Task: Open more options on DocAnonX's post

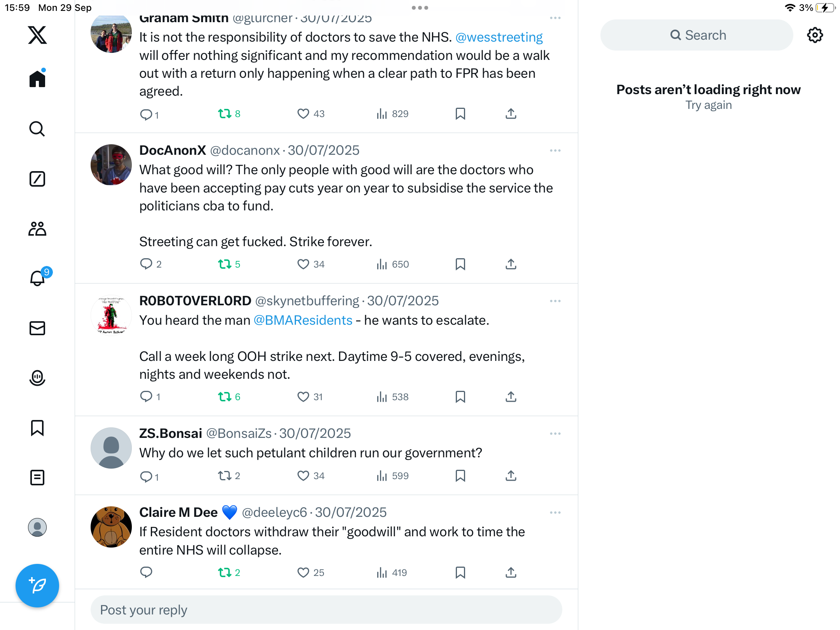Action: click(555, 150)
